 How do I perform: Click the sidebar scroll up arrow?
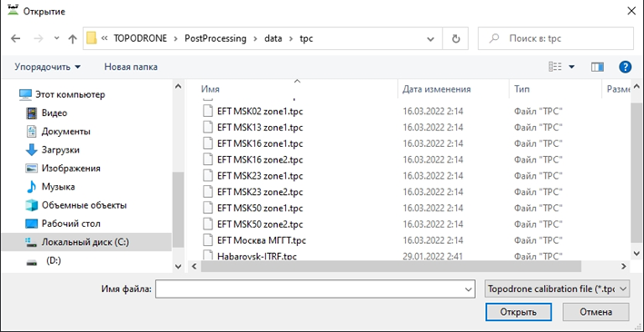(178, 86)
